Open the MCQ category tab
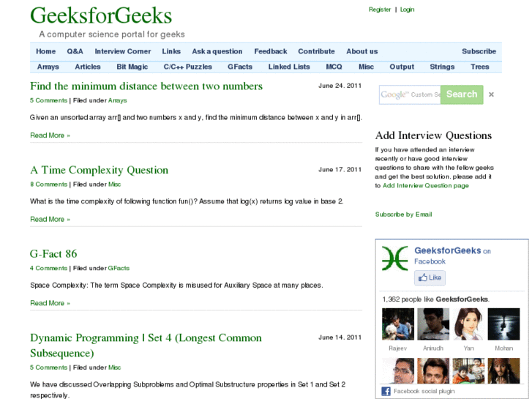Screen dimensions: 532x399 pos(334,67)
